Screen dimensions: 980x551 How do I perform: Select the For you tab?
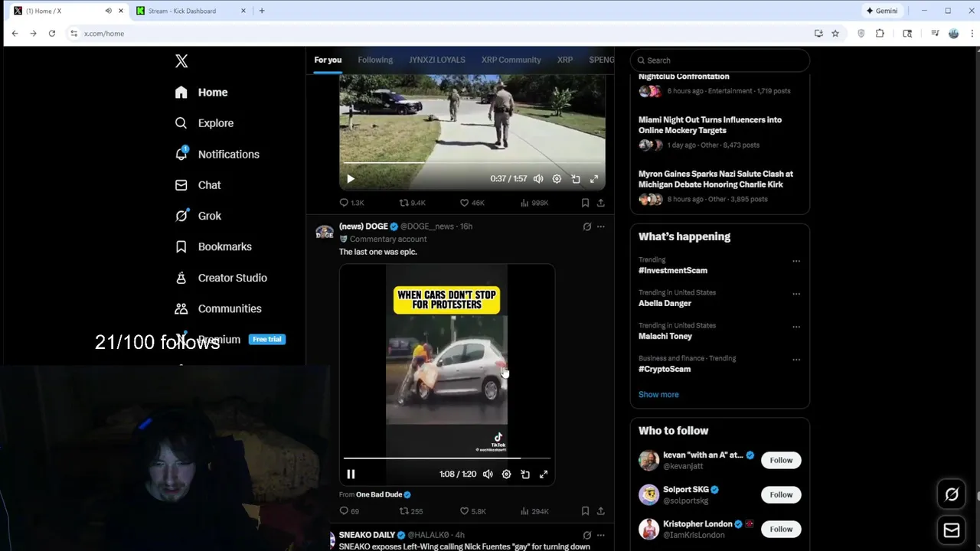(328, 60)
